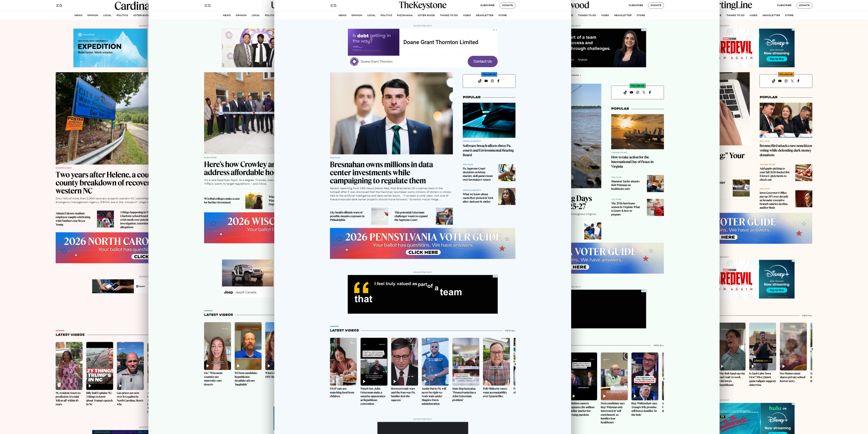Screen dimensions: 868x434
Task: Open TheKeystone YouTube channel icon
Action: tap(486, 81)
